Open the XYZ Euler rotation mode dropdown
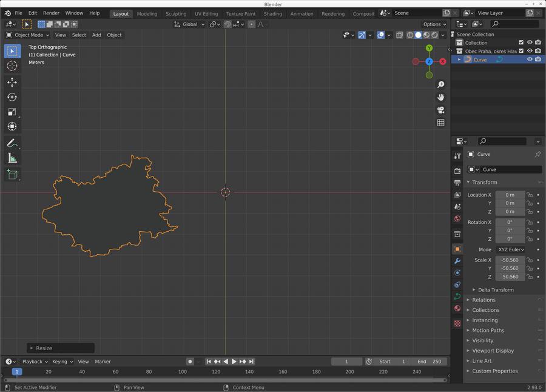 [510, 249]
